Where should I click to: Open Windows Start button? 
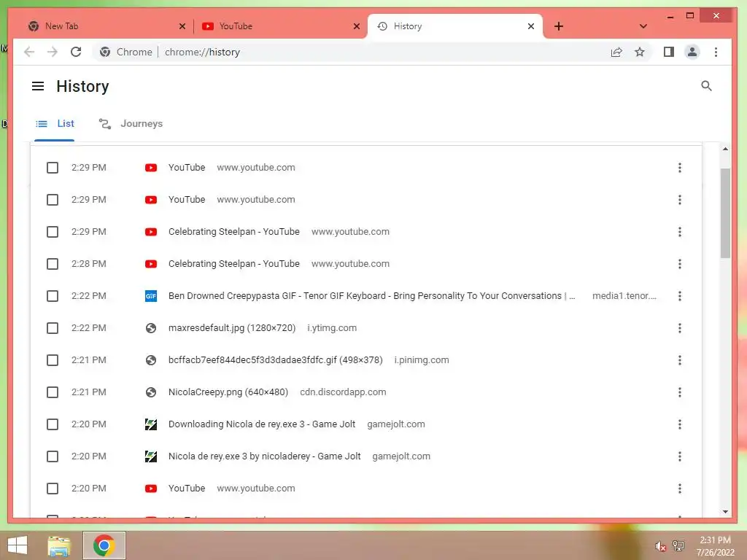pyautogui.click(x=18, y=545)
